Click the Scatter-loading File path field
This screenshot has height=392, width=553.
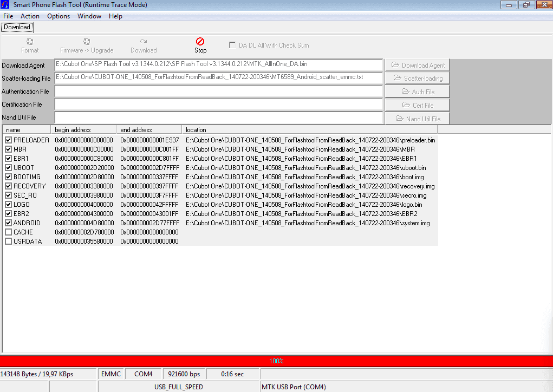click(219, 78)
